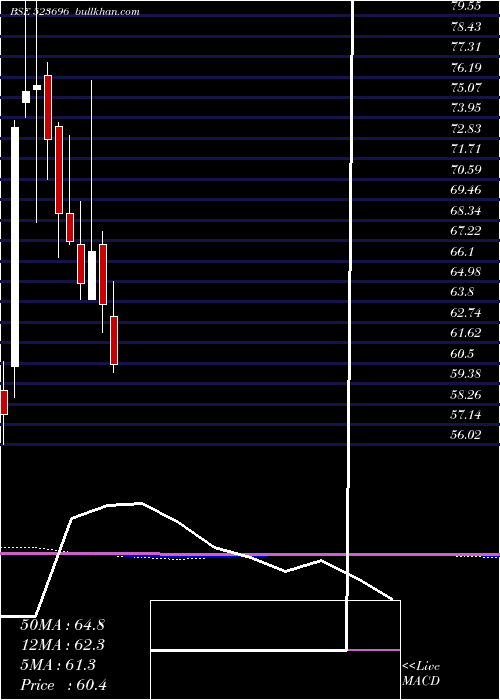Click the 77.31 price axis label

point(466,47)
